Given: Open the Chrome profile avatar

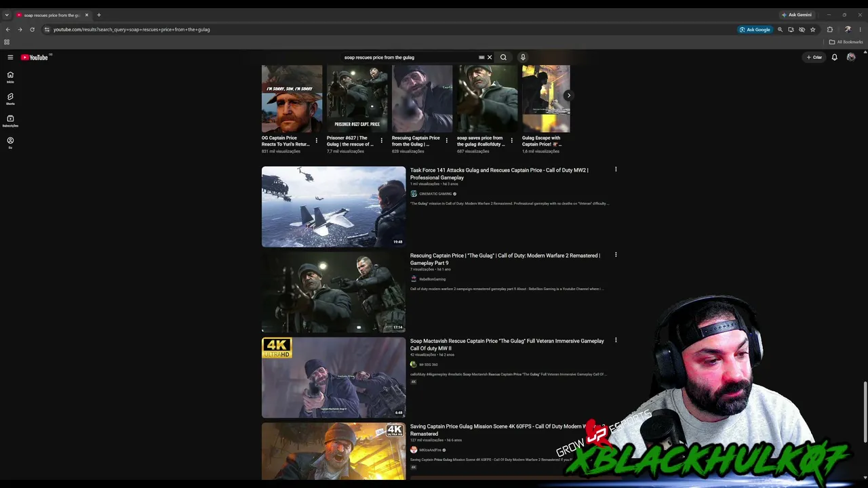Looking at the screenshot, I should (848, 30).
